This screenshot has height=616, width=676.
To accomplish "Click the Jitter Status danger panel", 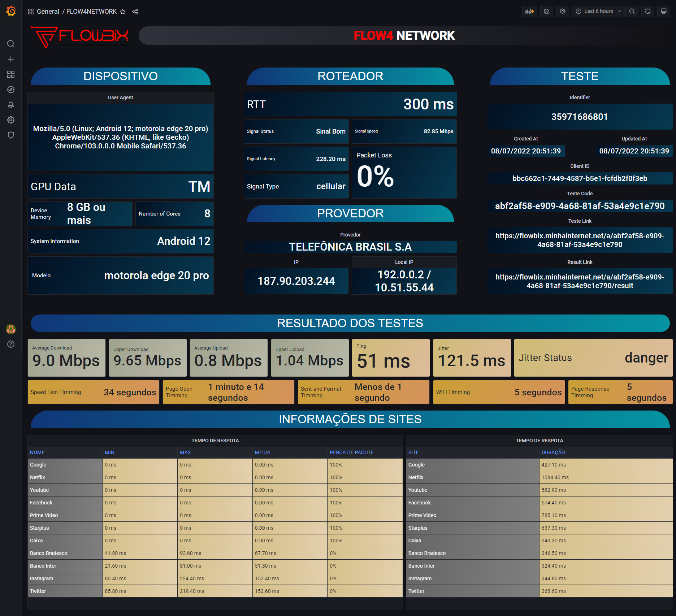I will [x=593, y=358].
